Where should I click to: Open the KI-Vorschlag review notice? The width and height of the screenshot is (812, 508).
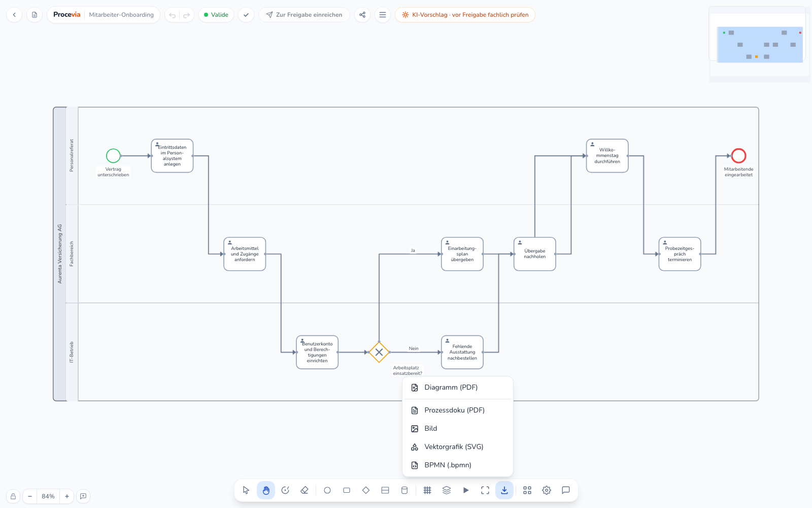[465, 15]
